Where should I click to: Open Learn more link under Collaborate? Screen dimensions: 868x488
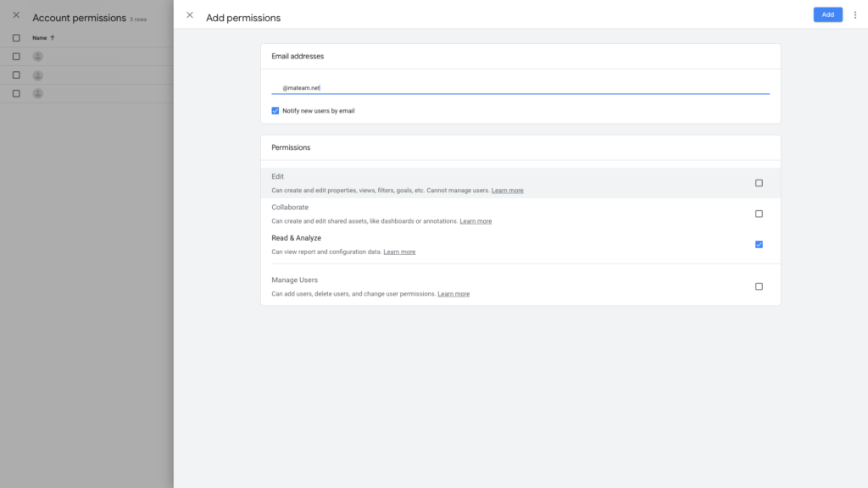click(476, 220)
